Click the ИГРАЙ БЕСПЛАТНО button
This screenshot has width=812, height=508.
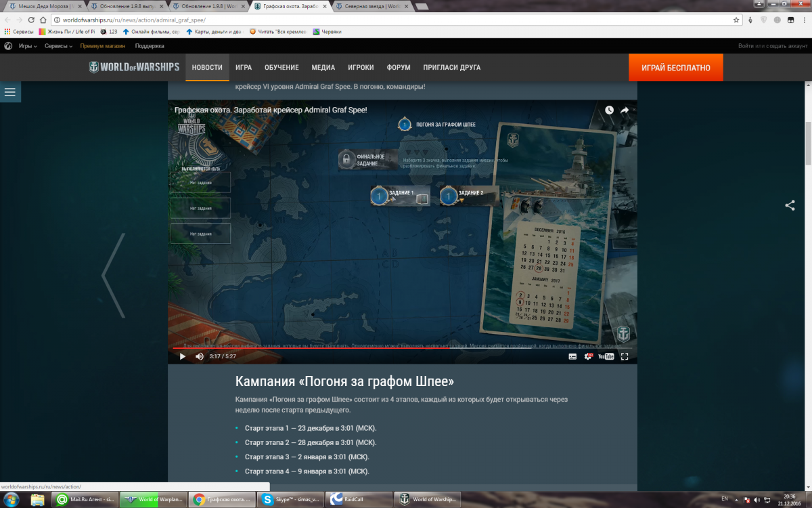click(x=675, y=68)
